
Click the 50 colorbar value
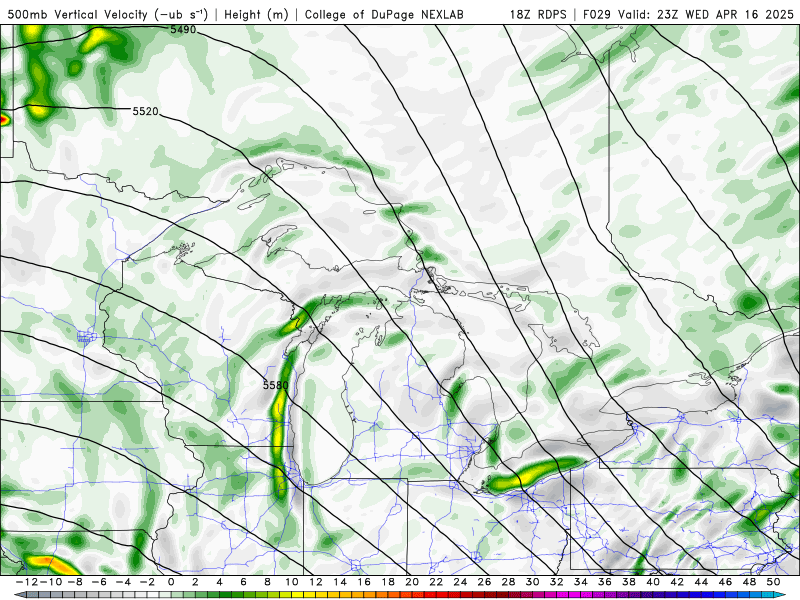773,582
